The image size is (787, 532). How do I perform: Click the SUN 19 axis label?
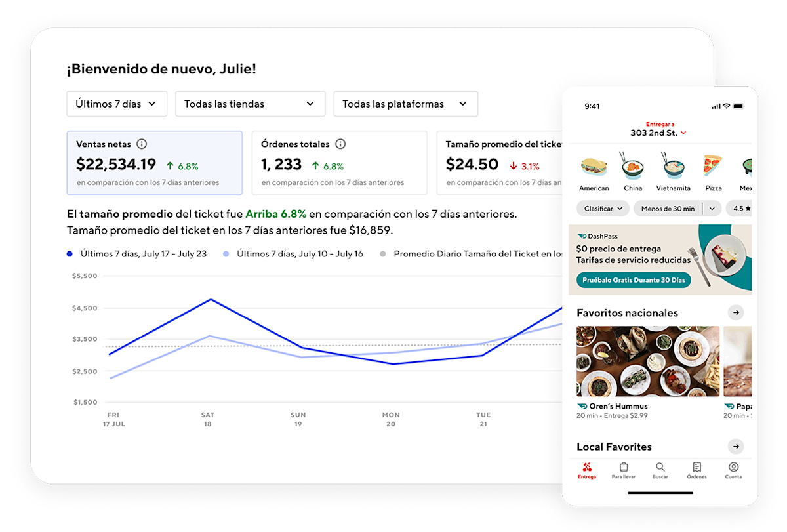coord(298,420)
